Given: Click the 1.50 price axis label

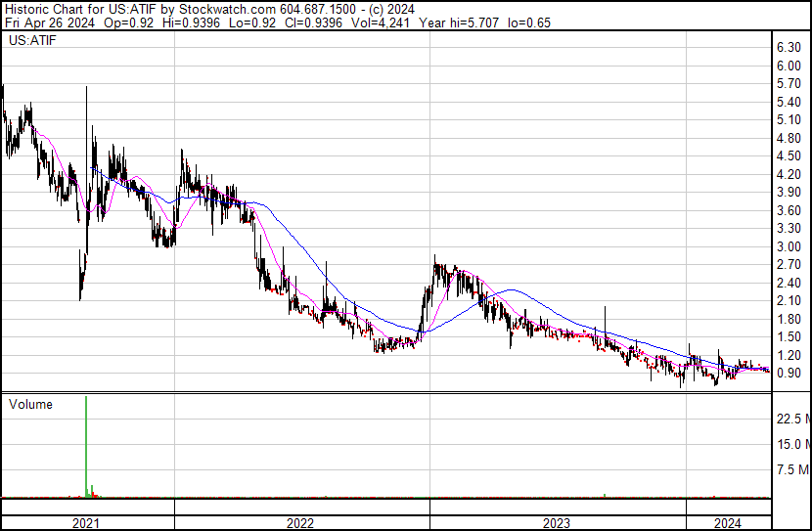Looking at the screenshot, I should (789, 337).
